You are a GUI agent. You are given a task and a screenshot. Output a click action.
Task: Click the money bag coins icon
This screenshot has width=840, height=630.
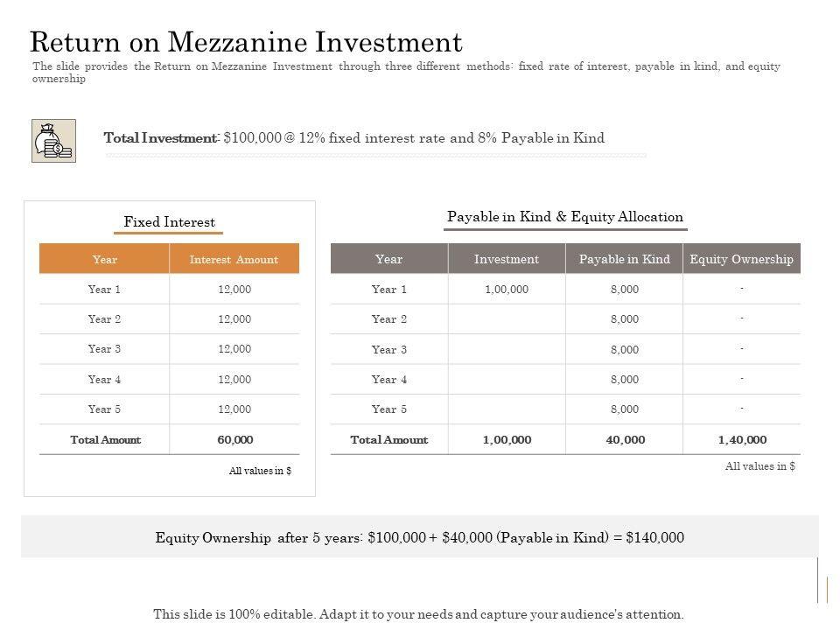53,141
